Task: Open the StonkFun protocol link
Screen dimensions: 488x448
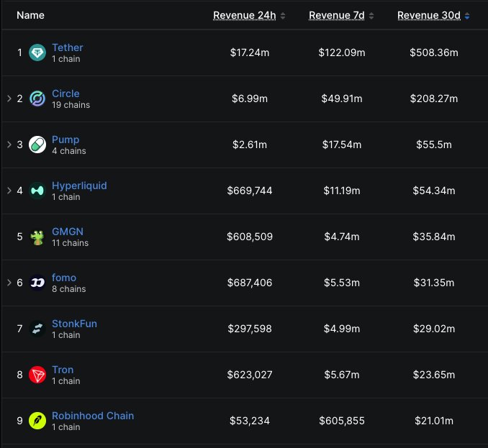Action: 74,324
